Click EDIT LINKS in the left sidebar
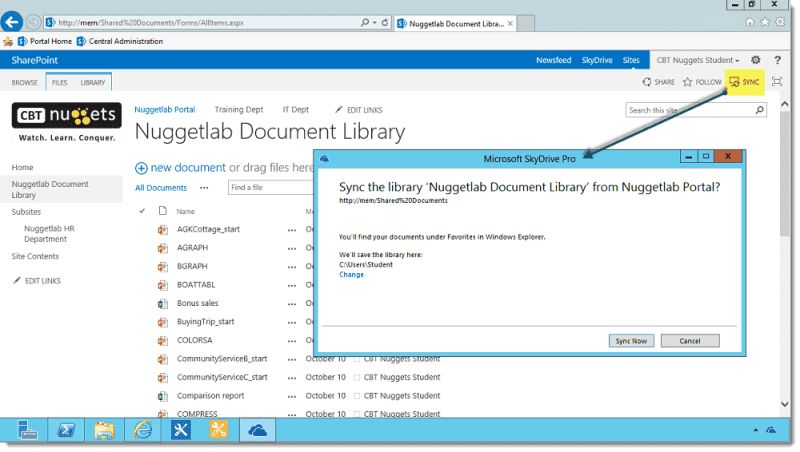Viewport: 800px width, 452px height. [37, 281]
